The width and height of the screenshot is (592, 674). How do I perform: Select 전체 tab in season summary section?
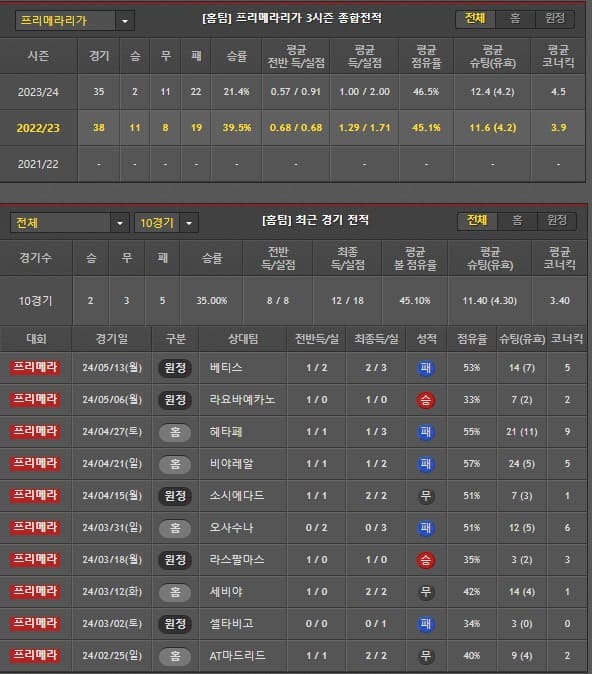tap(475, 18)
